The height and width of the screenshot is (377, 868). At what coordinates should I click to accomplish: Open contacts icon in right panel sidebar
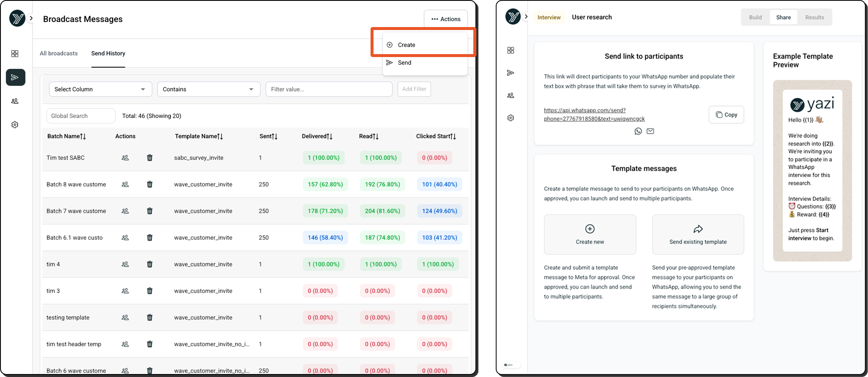(511, 96)
